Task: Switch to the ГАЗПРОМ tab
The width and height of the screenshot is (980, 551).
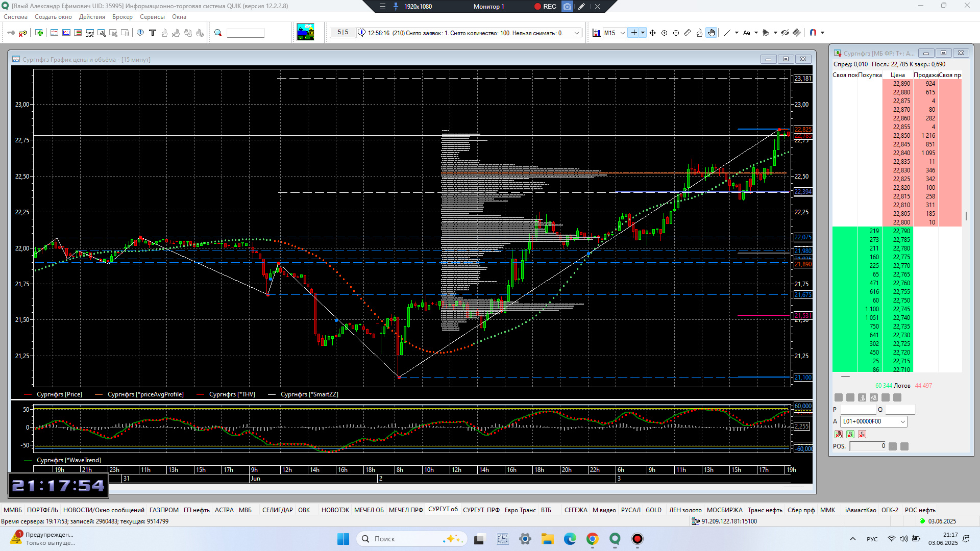Action: pyautogui.click(x=164, y=510)
